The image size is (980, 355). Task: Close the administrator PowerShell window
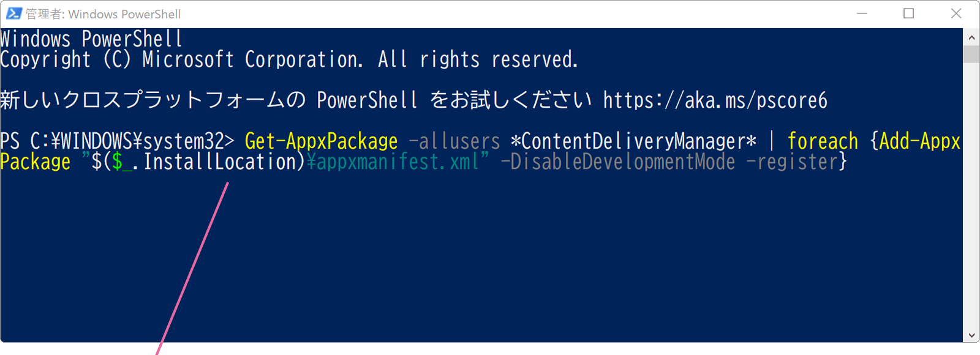(x=956, y=13)
